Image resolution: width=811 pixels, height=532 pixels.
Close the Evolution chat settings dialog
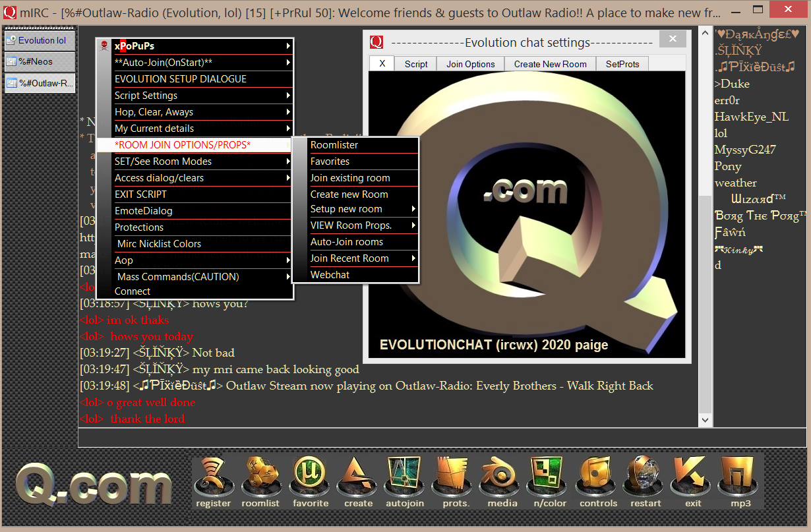point(673,40)
